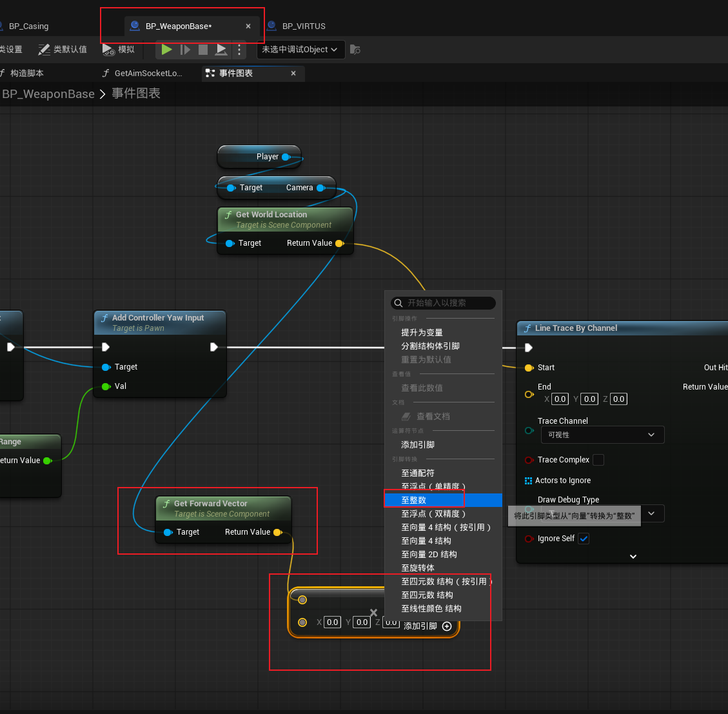This screenshot has height=714, width=728.
Task: Click the End Y value field
Action: click(x=589, y=399)
